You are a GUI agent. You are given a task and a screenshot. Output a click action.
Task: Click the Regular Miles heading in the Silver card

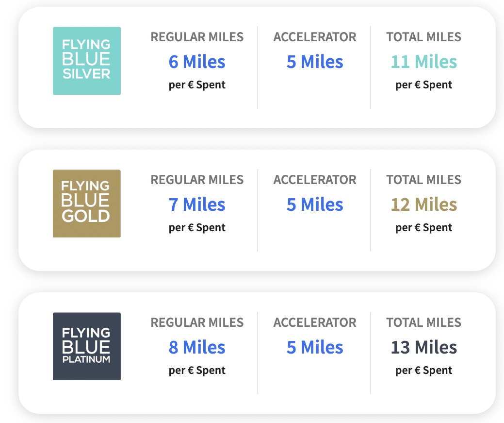tap(197, 37)
